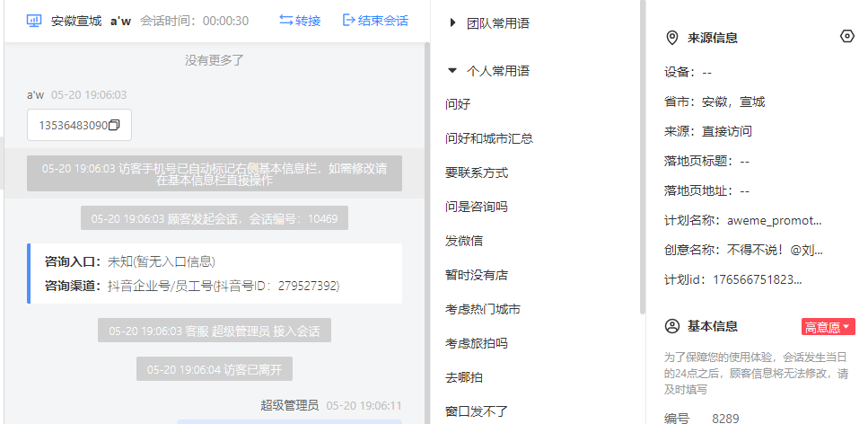Select the 发微信 quick phrase
868x424 pixels.
coord(464,241)
